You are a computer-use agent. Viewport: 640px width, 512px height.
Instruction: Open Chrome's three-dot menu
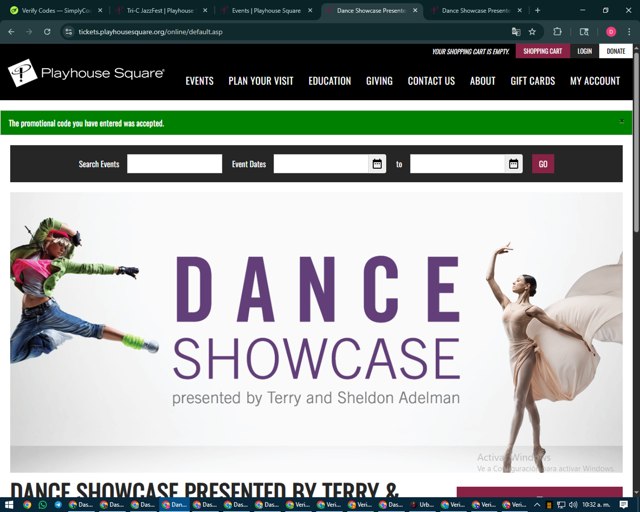(629, 32)
